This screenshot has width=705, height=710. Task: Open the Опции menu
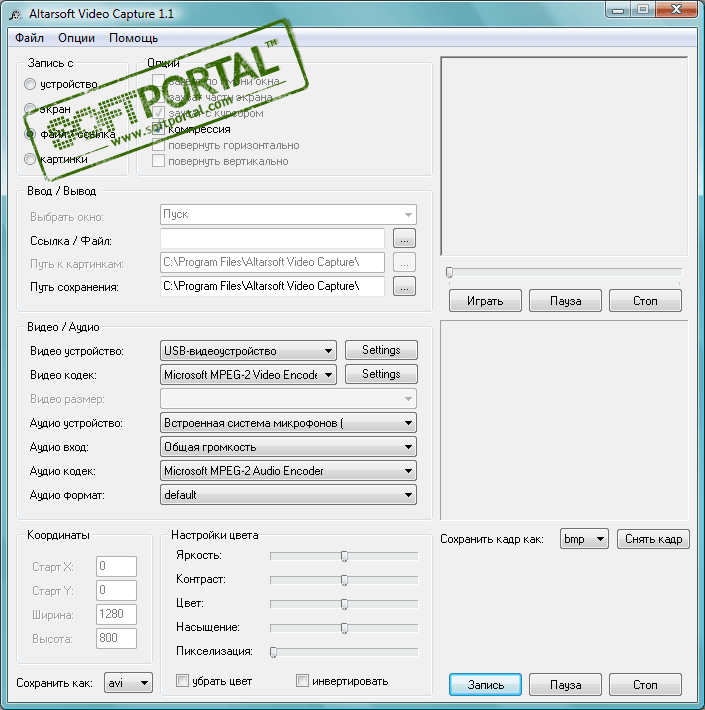[x=76, y=38]
